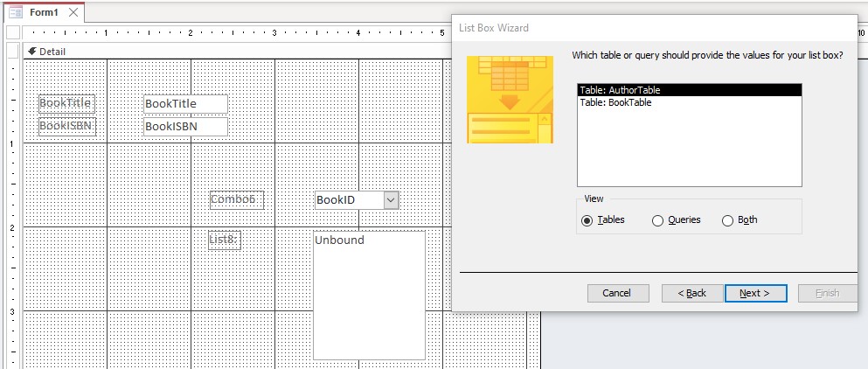Proceed with the Next button
The width and height of the screenshot is (868, 369).
(x=755, y=293)
